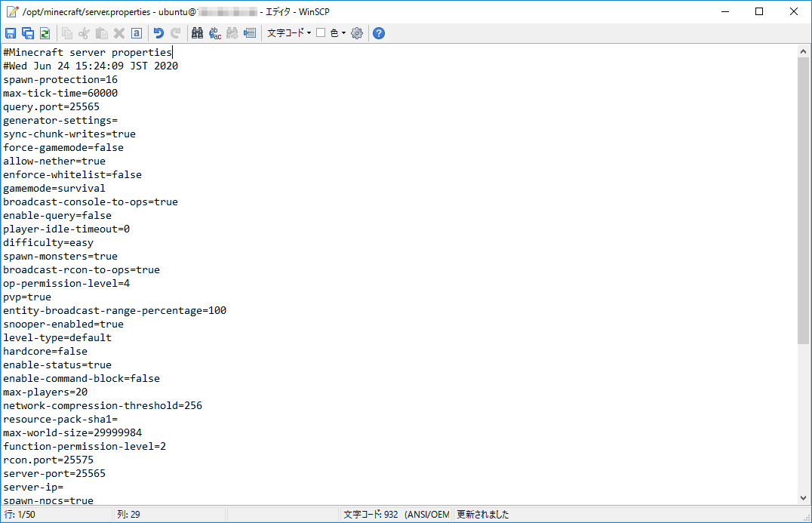The width and height of the screenshot is (812, 523).
Task: Click the Go to line icon
Action: 250,33
